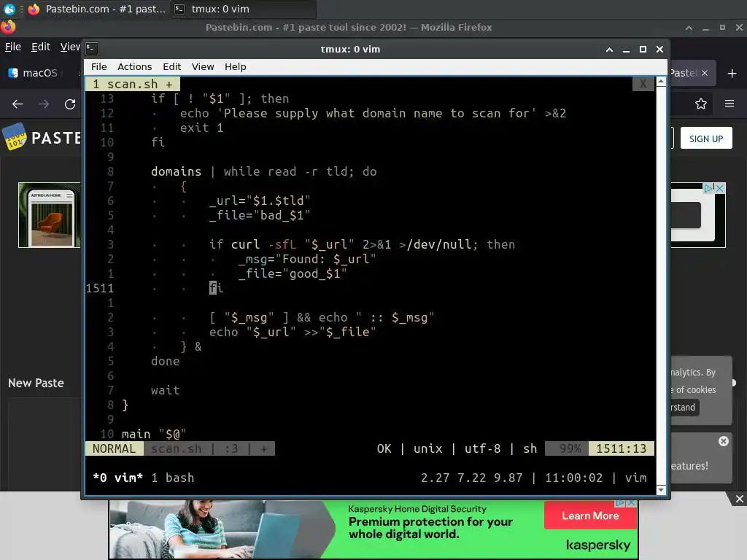This screenshot has width=747, height=560.
Task: Click the '_file="good_$1"' line
Action: tap(293, 274)
